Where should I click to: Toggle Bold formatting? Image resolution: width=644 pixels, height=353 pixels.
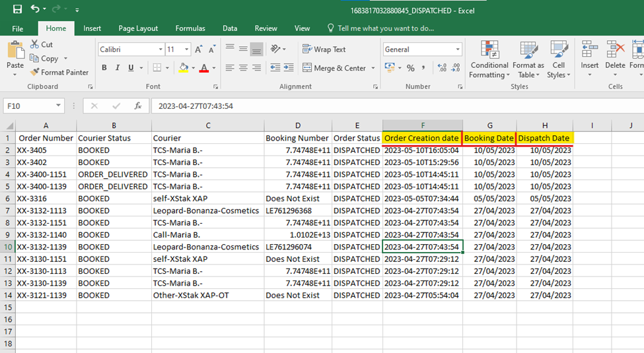tap(104, 68)
